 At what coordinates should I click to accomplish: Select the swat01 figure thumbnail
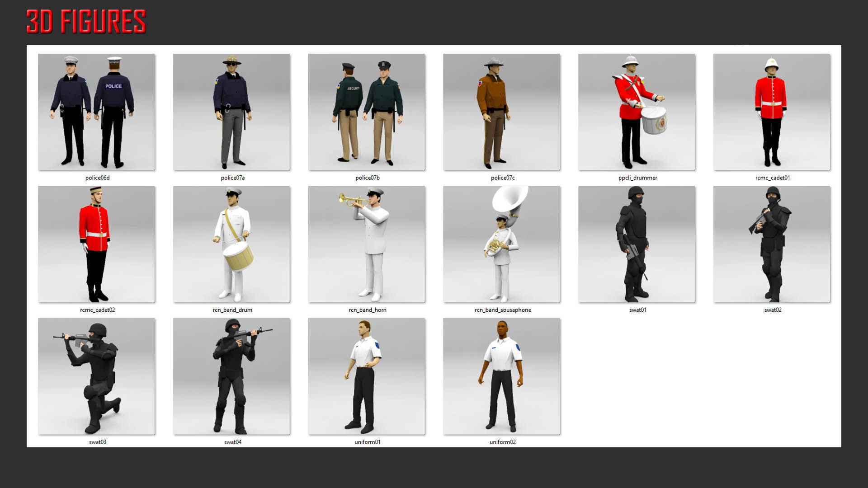click(x=637, y=244)
